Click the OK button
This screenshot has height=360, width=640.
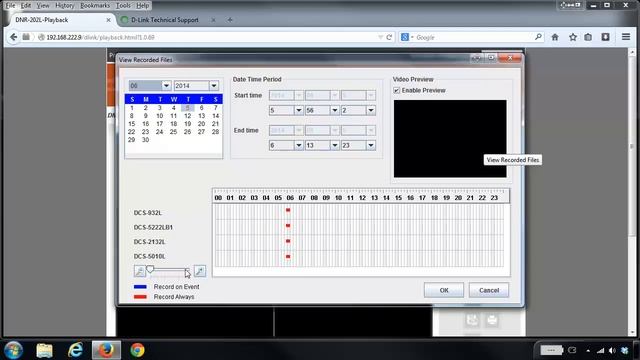point(444,290)
